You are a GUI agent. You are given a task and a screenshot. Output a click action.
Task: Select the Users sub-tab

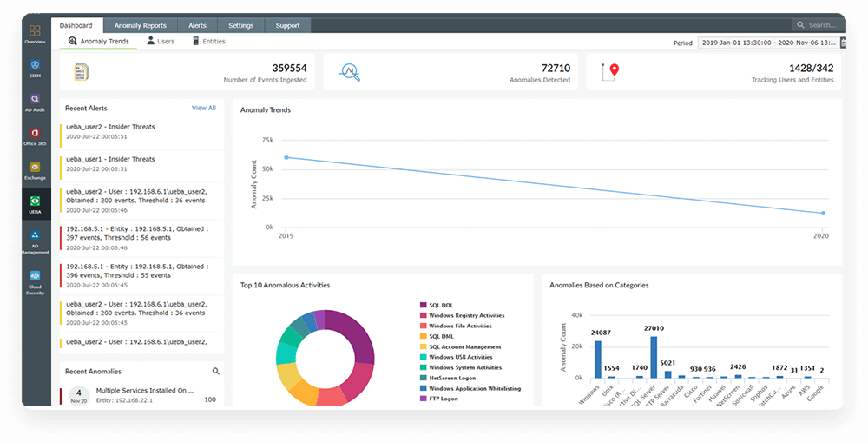point(161,42)
